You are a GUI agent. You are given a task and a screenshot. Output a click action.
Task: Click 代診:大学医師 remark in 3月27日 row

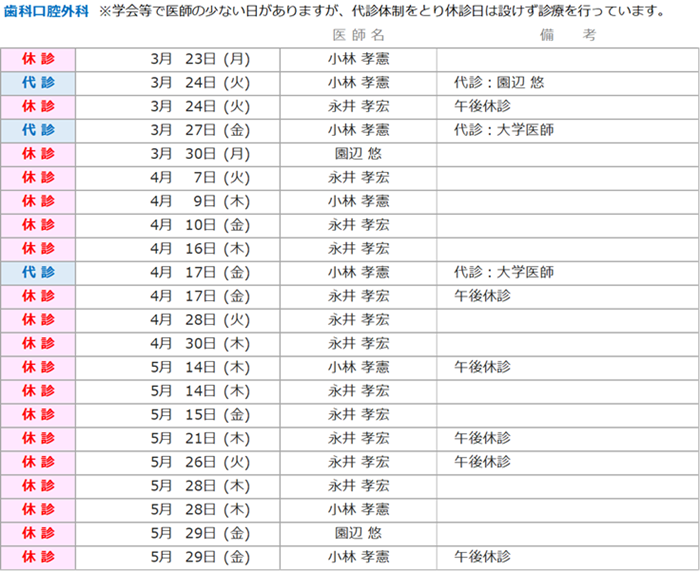pos(504,130)
